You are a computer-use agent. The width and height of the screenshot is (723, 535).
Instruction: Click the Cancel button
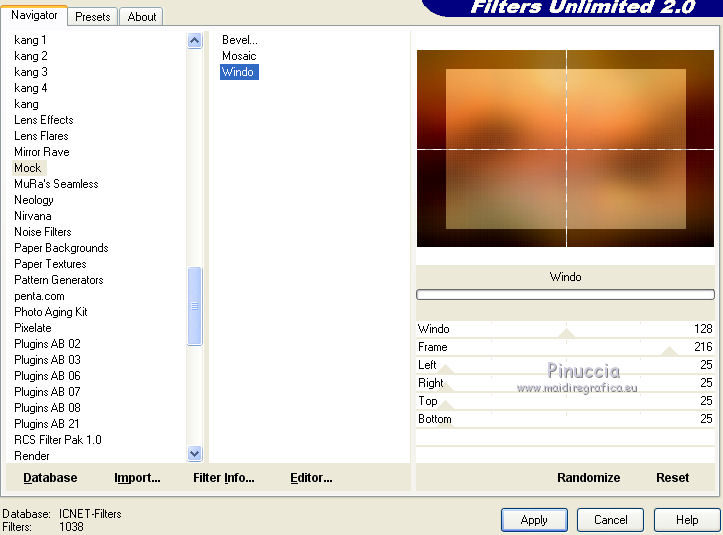point(610,520)
